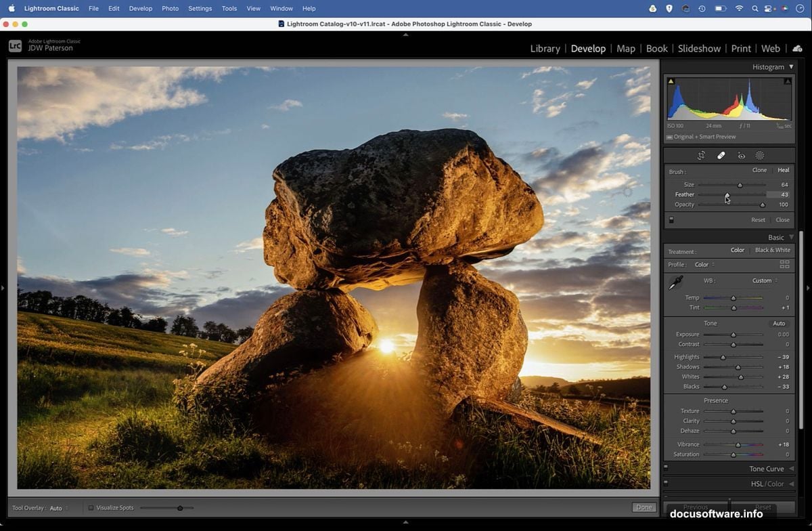Switch the brush mode to Clone
Viewport: 812px width, 531px height.
click(759, 170)
